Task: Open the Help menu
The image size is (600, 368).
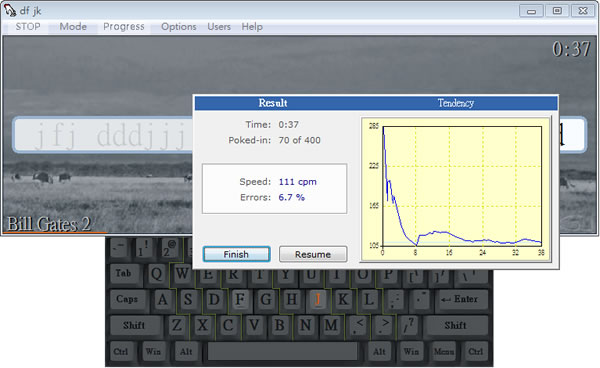Action: coord(252,26)
